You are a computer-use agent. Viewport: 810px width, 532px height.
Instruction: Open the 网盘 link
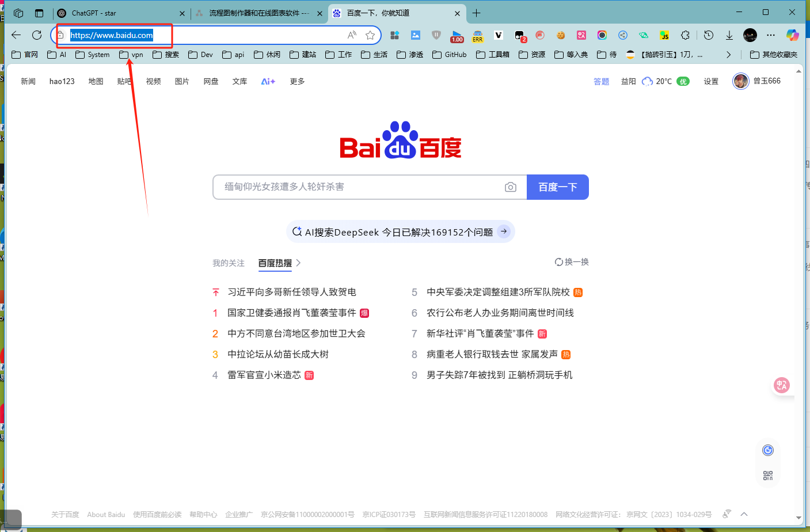(x=211, y=81)
